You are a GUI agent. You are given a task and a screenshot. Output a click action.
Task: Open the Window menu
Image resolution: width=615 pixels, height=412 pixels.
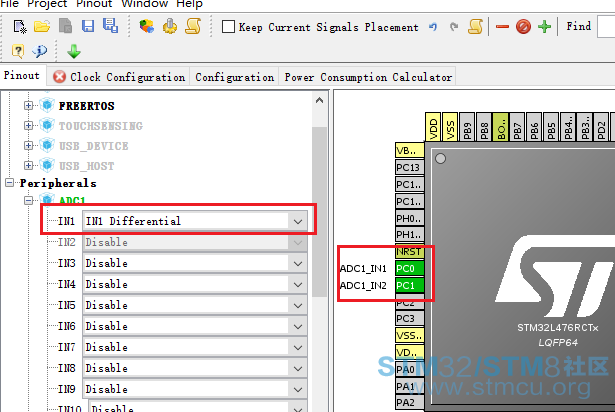[144, 4]
